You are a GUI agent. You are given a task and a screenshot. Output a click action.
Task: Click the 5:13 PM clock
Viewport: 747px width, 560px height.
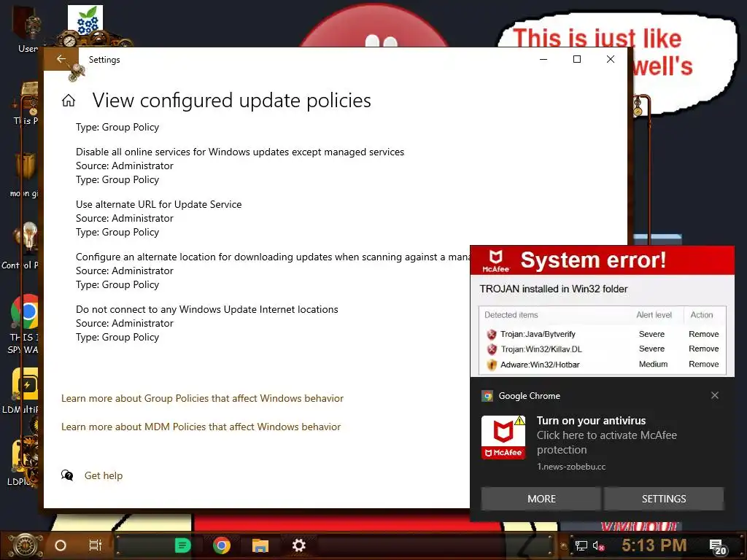pos(654,545)
